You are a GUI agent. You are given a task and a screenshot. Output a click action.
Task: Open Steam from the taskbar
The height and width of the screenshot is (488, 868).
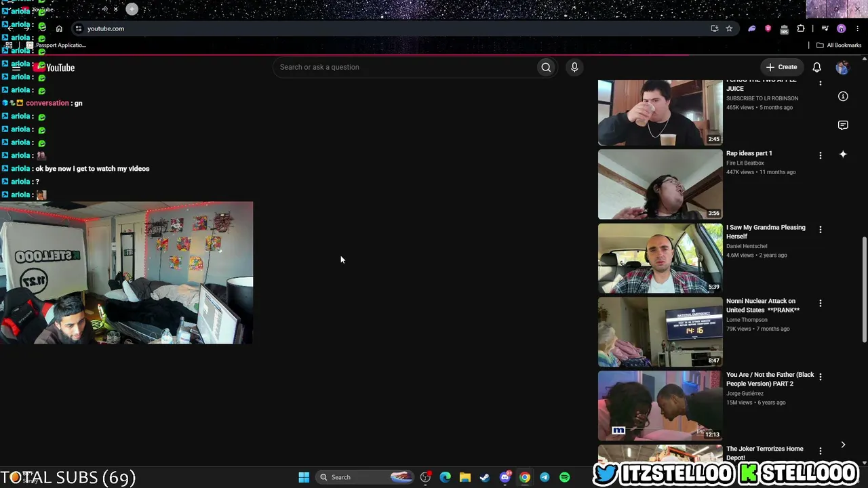485,477
